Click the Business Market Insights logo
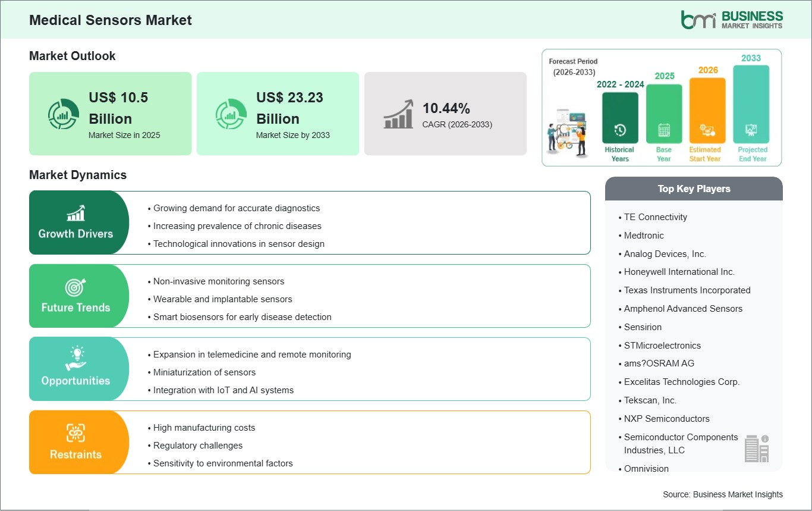The image size is (812, 511). (x=732, y=20)
